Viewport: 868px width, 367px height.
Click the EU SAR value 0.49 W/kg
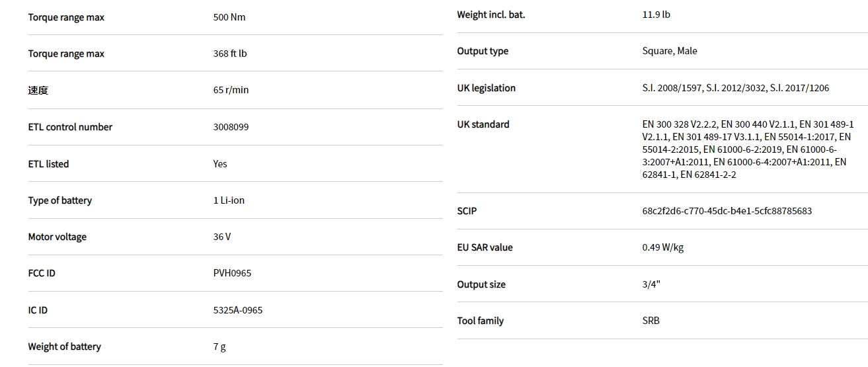662,247
